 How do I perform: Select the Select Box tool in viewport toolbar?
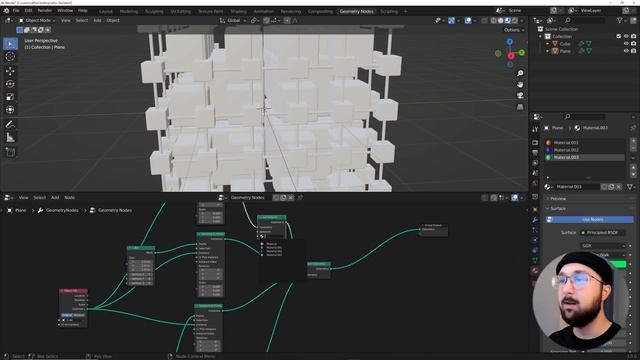click(x=10, y=44)
